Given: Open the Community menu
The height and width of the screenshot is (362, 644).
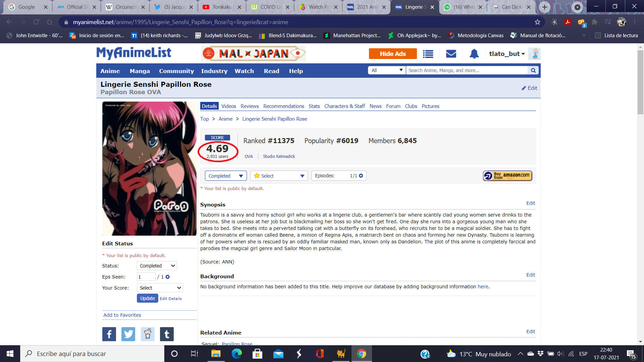Looking at the screenshot, I should click(176, 71).
